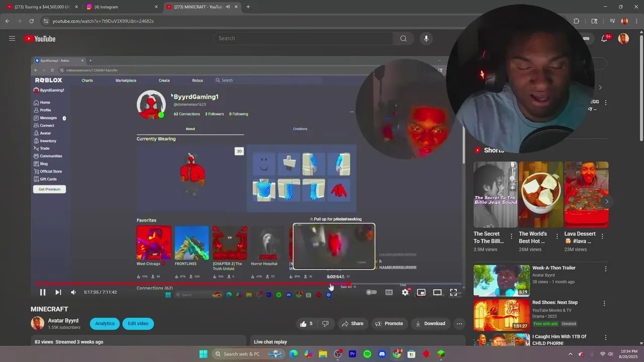
Task: Click the address bar URL
Action: (x=103, y=21)
